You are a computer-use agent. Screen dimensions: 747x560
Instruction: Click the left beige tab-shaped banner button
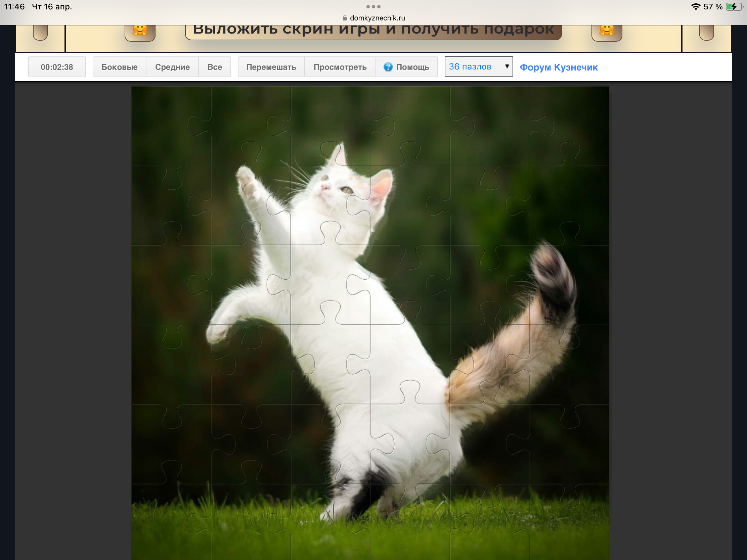click(40, 33)
